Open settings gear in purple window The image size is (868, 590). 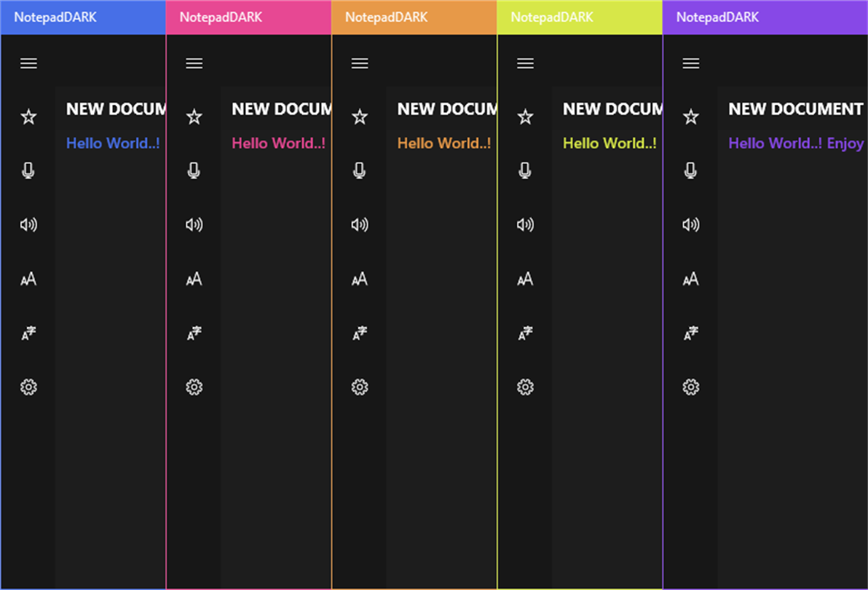(690, 387)
